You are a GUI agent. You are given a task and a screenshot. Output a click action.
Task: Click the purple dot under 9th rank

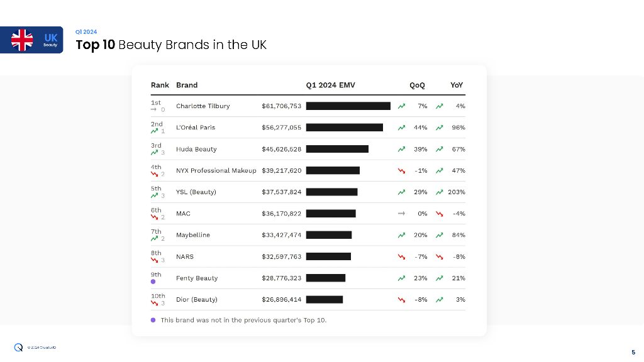pos(153,282)
